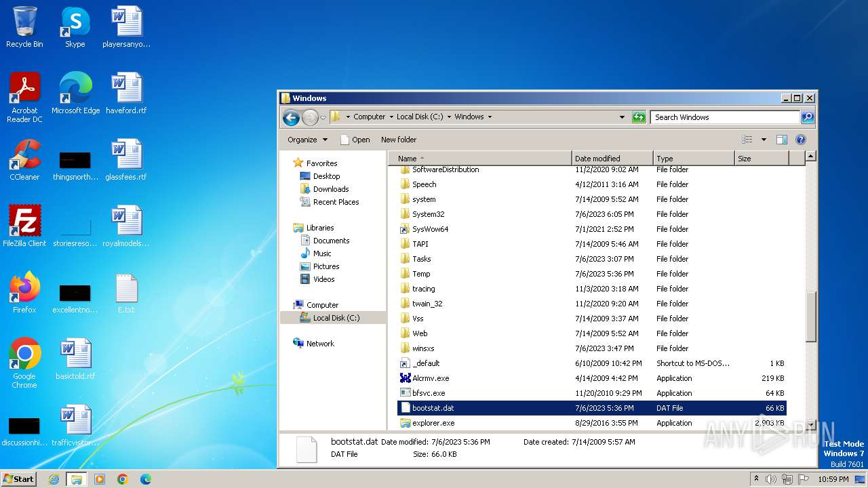Image resolution: width=868 pixels, height=488 pixels.
Task: Open Explorer help question-mark icon
Action: click(800, 140)
